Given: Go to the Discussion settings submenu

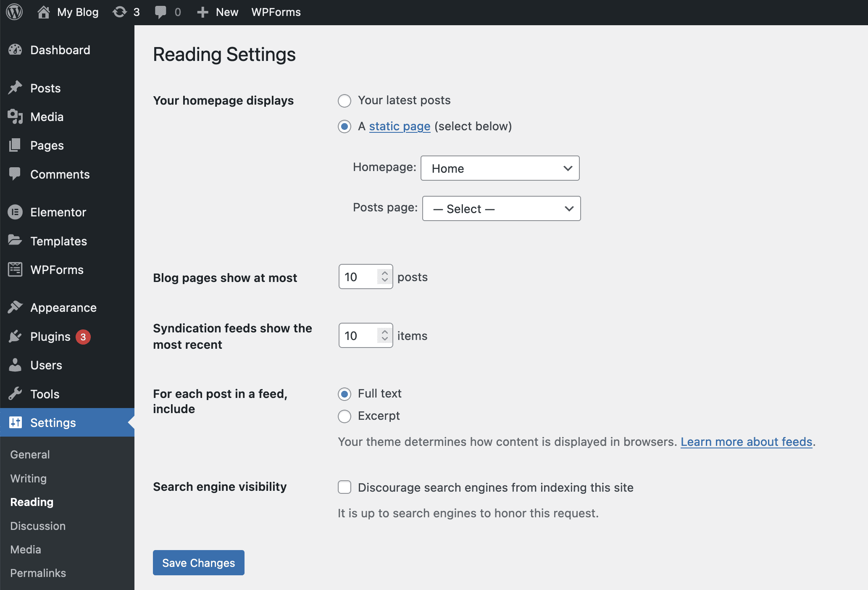Looking at the screenshot, I should click(38, 526).
